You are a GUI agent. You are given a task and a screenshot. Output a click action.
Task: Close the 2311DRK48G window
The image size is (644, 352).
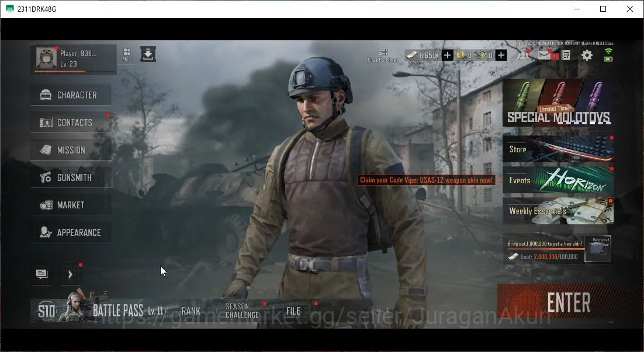click(629, 9)
